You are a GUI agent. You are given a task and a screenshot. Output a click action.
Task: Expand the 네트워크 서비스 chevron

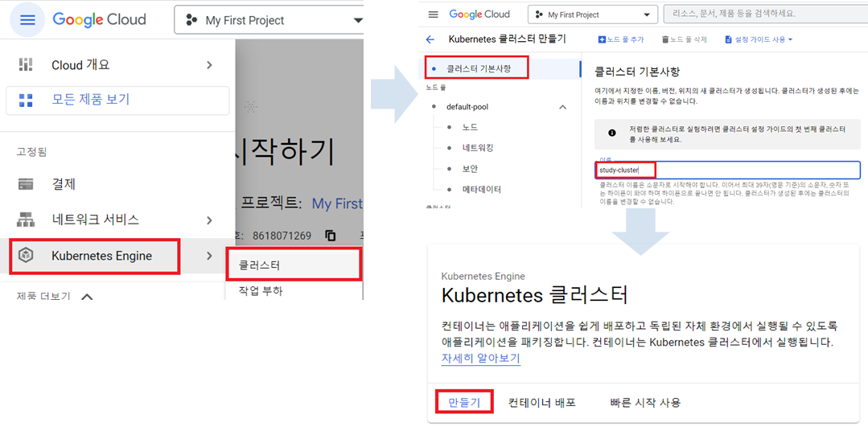209,220
